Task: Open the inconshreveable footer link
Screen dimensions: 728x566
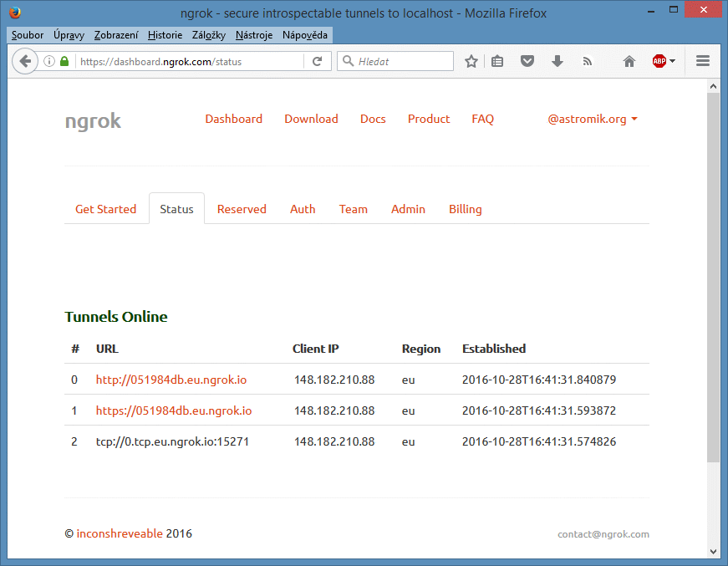Action: (x=120, y=533)
